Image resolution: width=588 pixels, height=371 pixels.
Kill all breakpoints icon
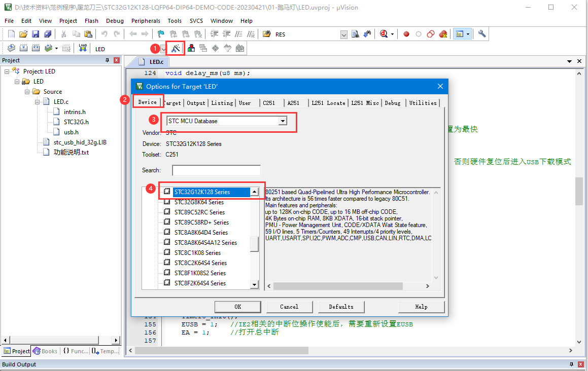click(443, 34)
